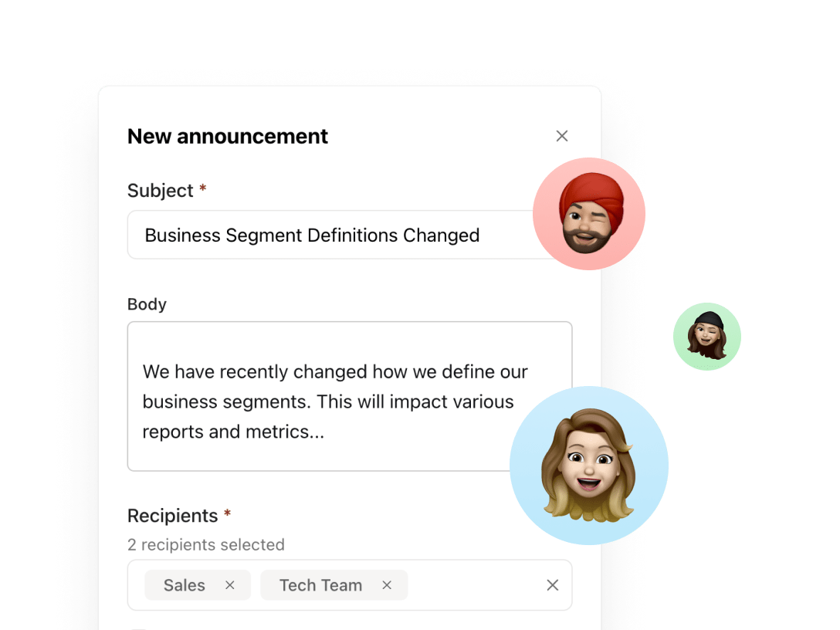Click the red turban avatar
The height and width of the screenshot is (630, 840).
click(589, 214)
